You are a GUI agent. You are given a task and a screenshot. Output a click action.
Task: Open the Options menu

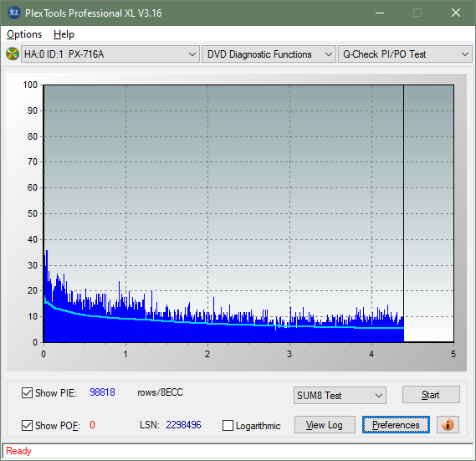click(24, 34)
